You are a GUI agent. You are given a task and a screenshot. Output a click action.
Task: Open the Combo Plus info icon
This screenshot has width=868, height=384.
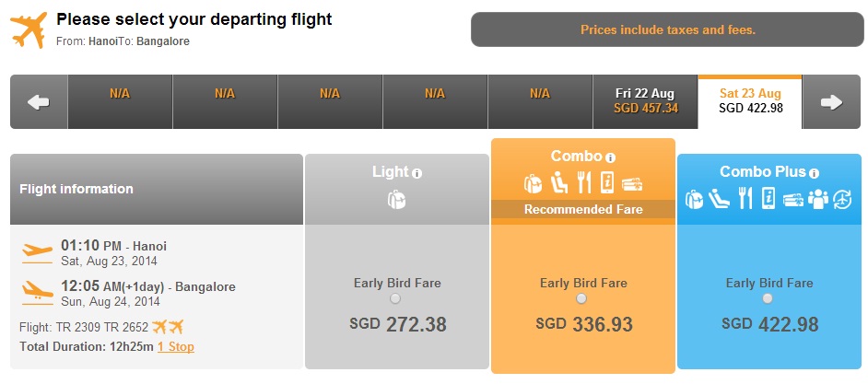pyautogui.click(x=814, y=174)
